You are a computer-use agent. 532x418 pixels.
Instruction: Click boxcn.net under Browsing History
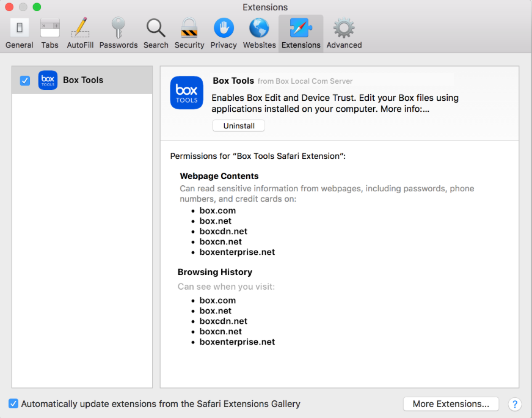[220, 331]
